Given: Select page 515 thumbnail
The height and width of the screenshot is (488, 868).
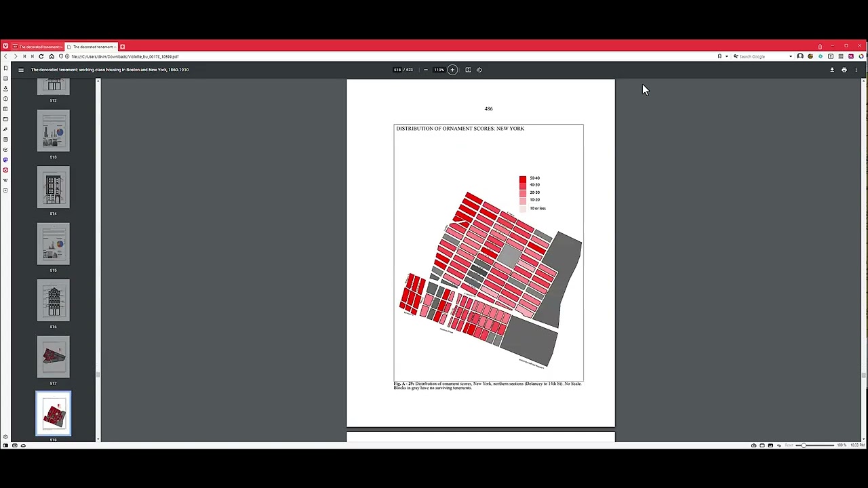Looking at the screenshot, I should click(x=54, y=243).
